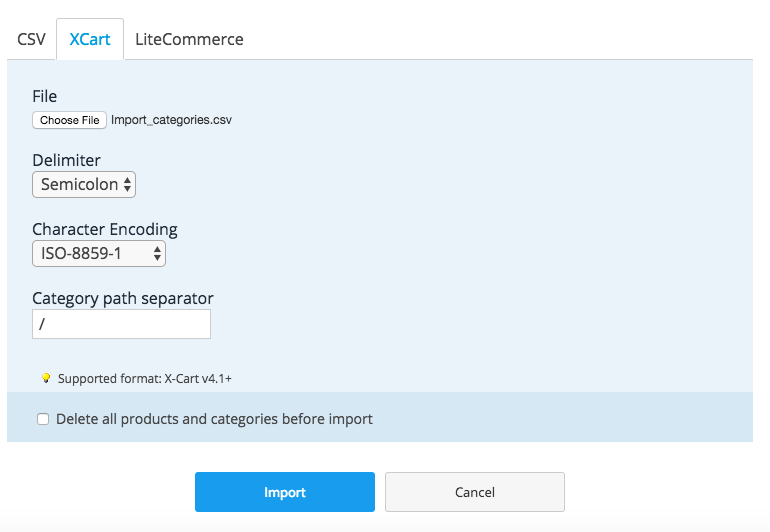Click the arrows on the Delimiter select

(127, 185)
